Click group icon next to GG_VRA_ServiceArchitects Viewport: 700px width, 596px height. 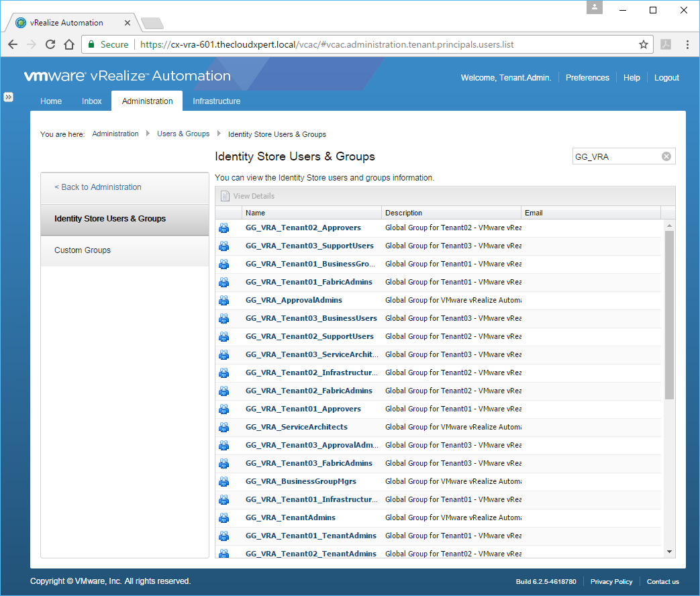point(224,427)
